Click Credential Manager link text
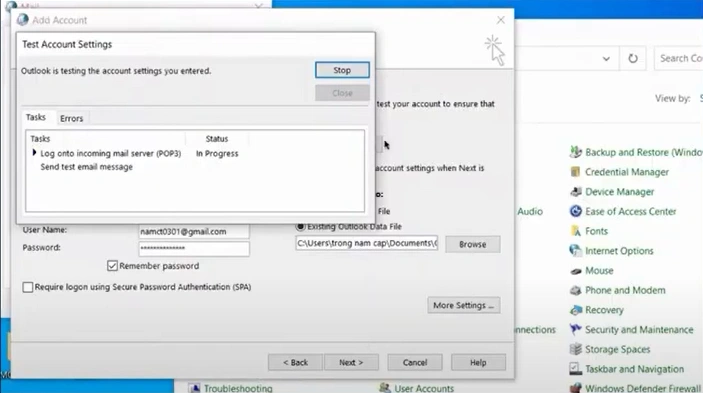 point(627,172)
